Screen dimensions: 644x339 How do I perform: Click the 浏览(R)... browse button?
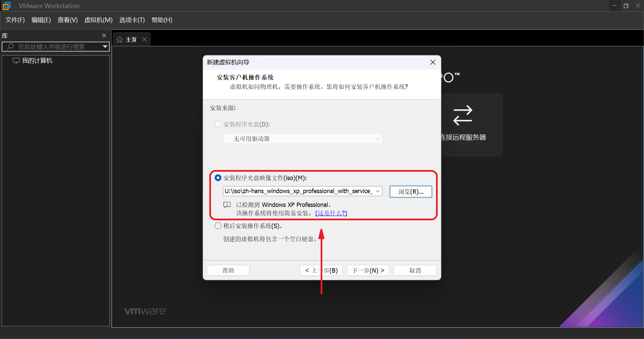pyautogui.click(x=411, y=192)
